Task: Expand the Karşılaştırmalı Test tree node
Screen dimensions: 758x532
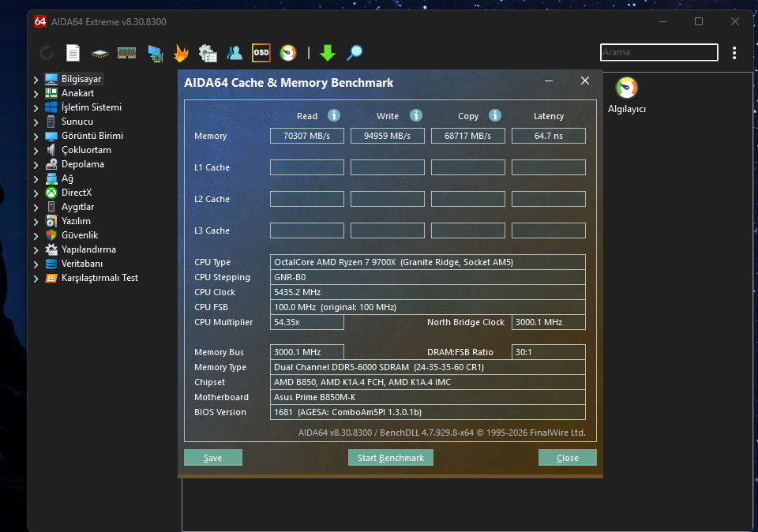Action: click(x=36, y=279)
